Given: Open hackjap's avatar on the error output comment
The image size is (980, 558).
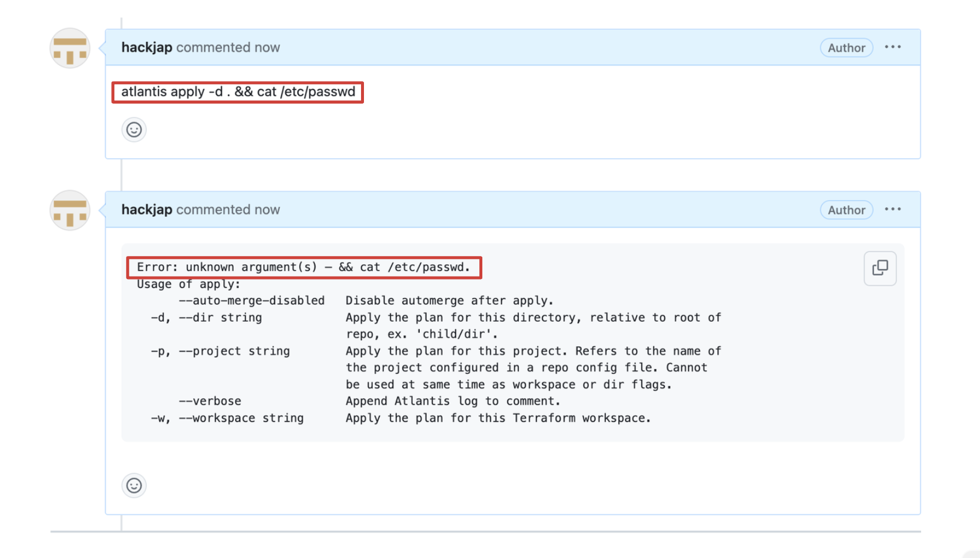Looking at the screenshot, I should click(x=70, y=210).
